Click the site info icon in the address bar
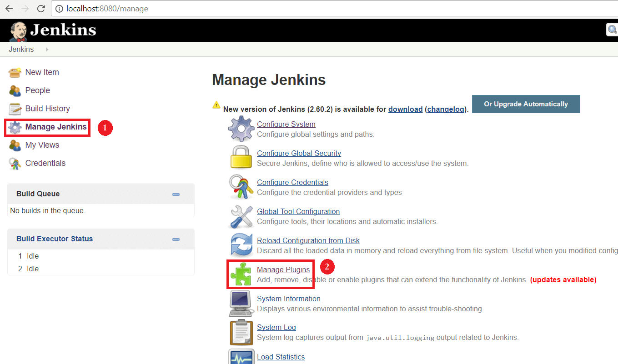618x364 pixels. coord(59,9)
